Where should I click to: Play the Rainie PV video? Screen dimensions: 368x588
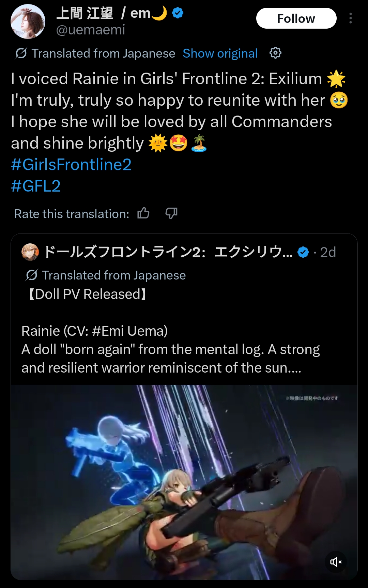click(x=184, y=482)
